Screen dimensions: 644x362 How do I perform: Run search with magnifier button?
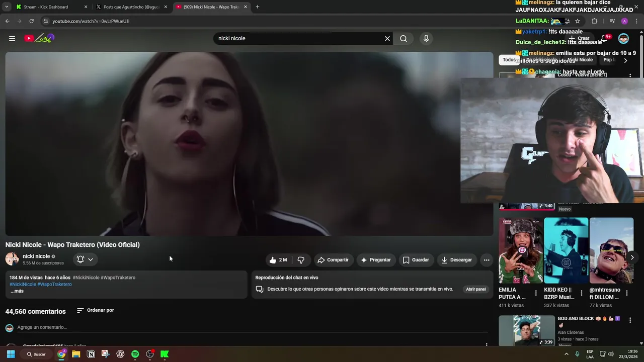404,38
